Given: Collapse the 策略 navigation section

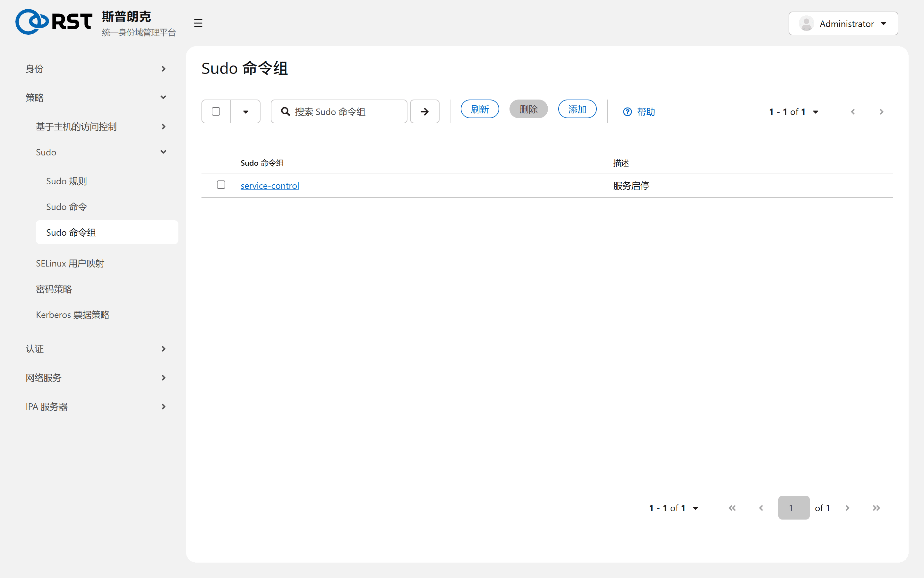Looking at the screenshot, I should pos(96,98).
